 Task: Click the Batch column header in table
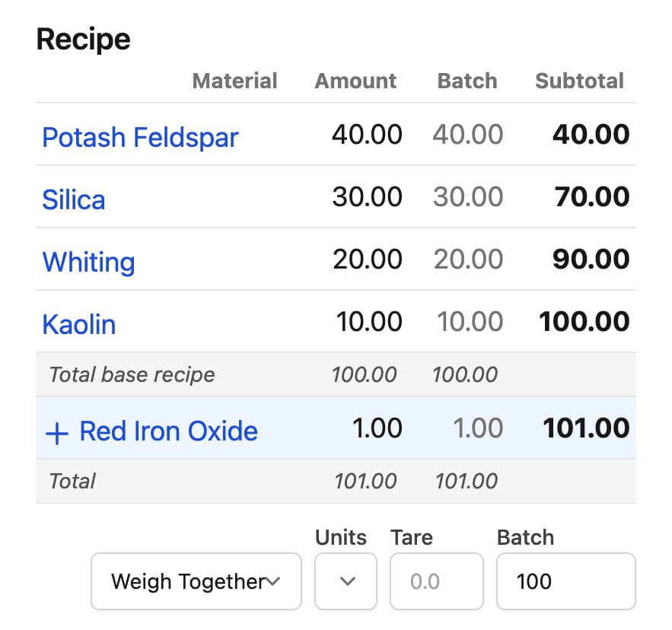point(467,81)
